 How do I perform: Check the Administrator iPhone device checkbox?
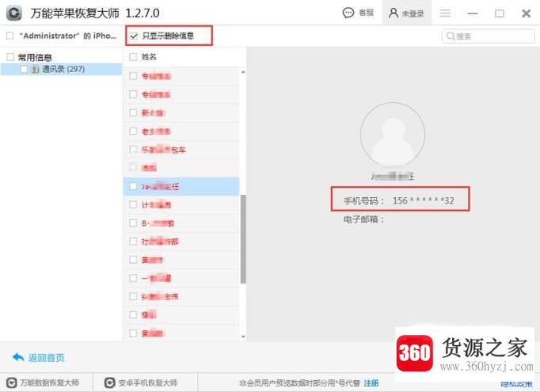click(10, 36)
